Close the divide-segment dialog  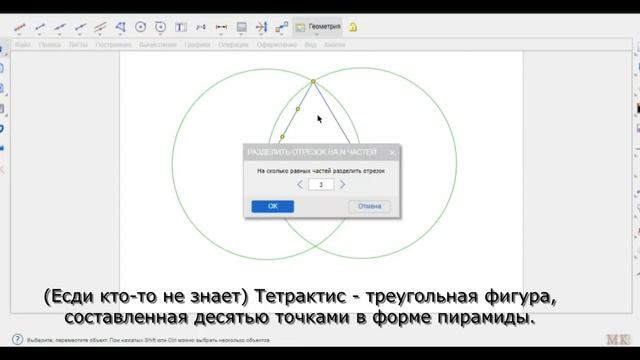click(392, 153)
